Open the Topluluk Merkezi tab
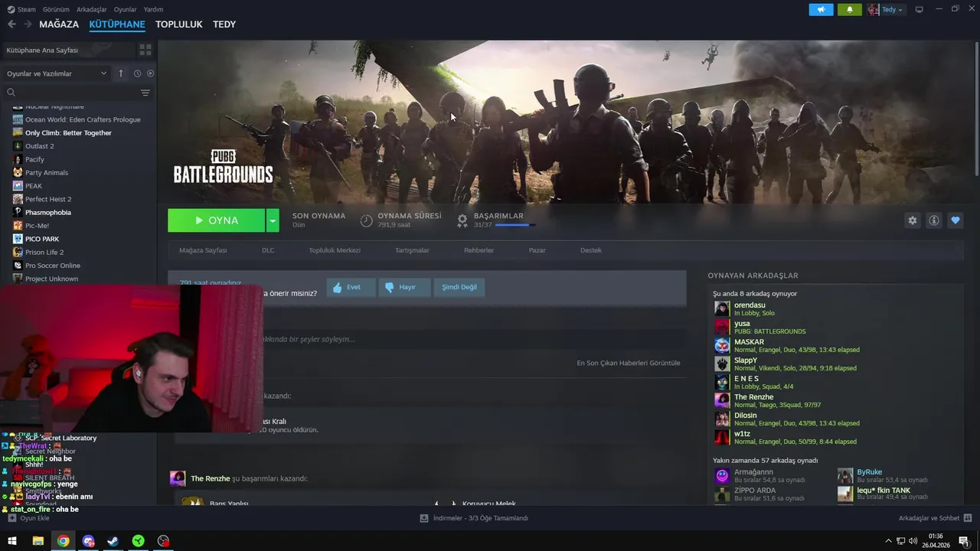The image size is (980, 551). click(335, 250)
